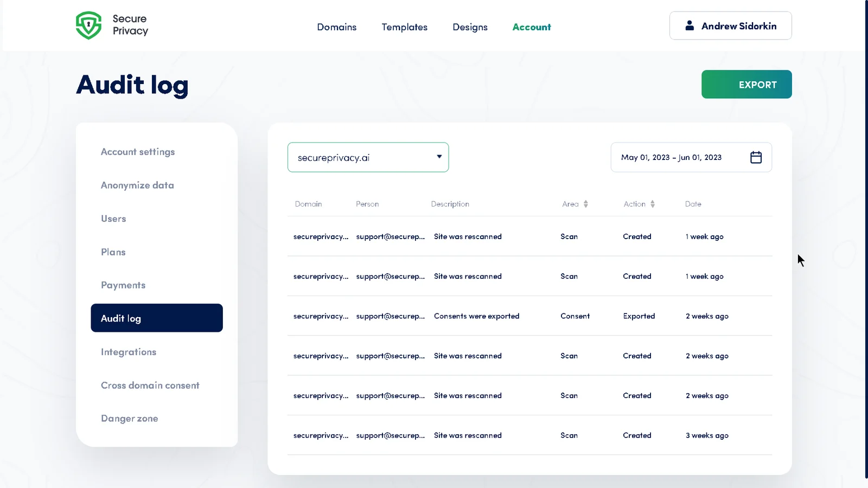Click the user icon beside Andrew Sidorkin
868x488 pixels.
click(690, 24)
